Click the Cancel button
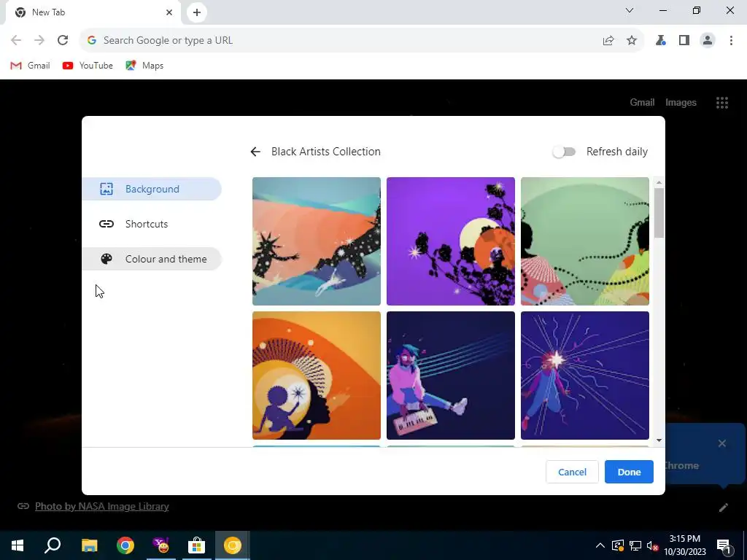Screen dimensions: 747x560 (572, 472)
